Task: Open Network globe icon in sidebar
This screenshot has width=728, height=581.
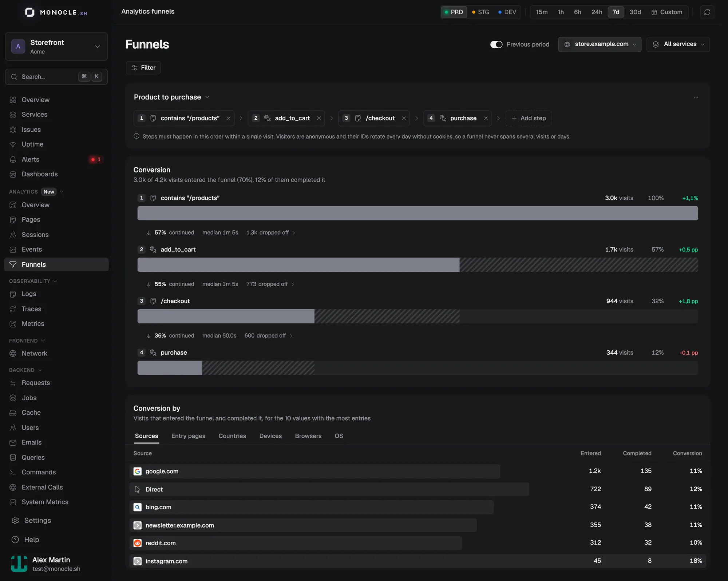Action: point(13,353)
